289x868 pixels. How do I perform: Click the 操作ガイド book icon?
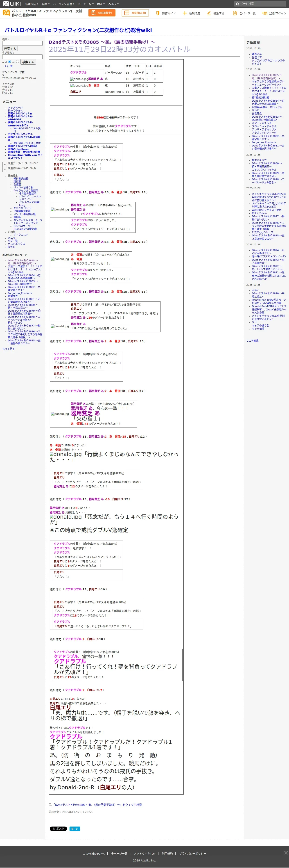(158, 13)
